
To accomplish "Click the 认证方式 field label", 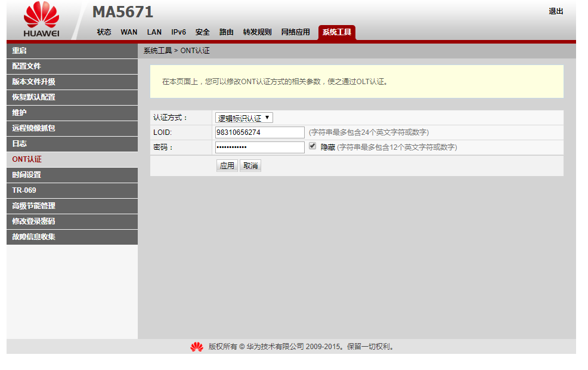I will (x=170, y=118).
